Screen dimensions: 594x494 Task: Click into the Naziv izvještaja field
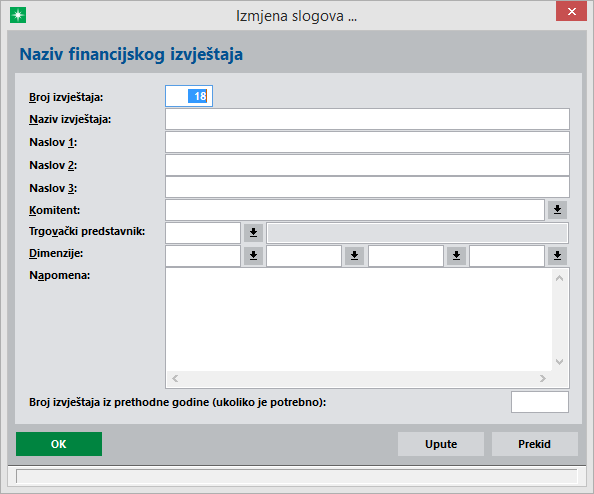[367, 119]
